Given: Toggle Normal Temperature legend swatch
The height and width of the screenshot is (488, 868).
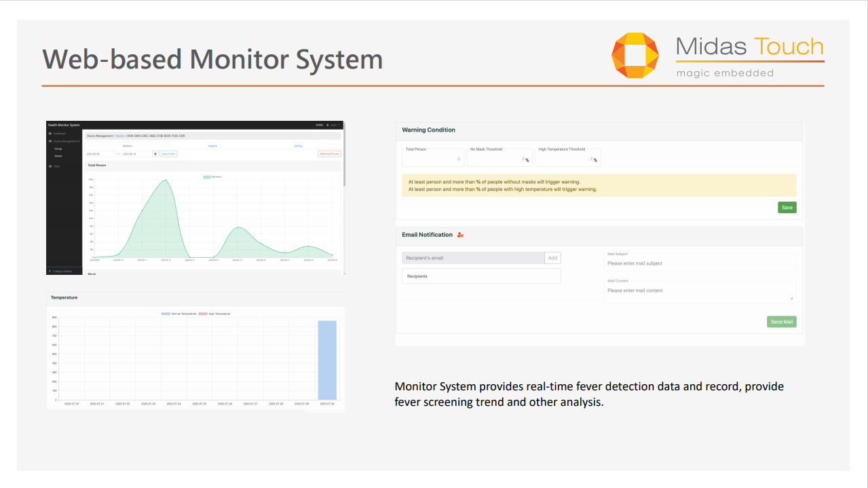Looking at the screenshot, I should [166, 314].
